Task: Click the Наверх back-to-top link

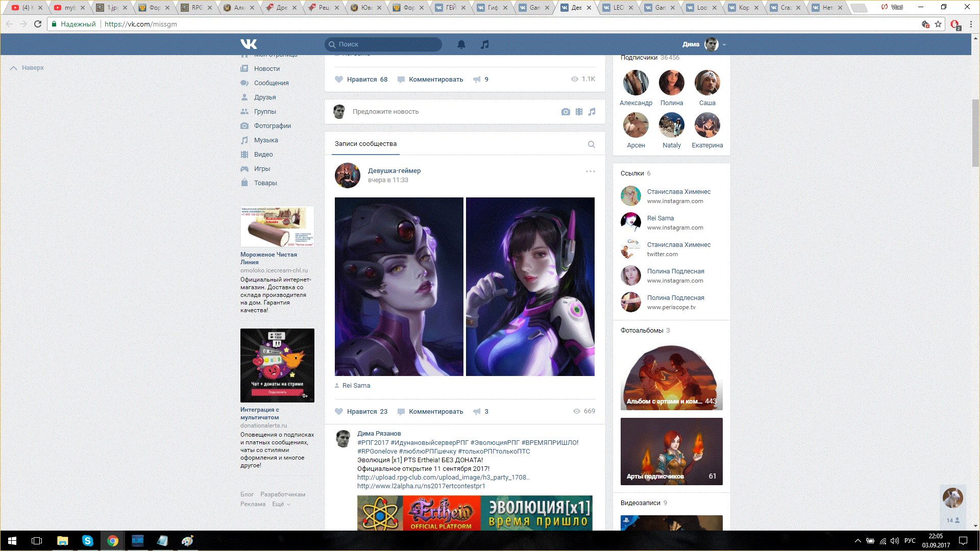Action: [27, 68]
